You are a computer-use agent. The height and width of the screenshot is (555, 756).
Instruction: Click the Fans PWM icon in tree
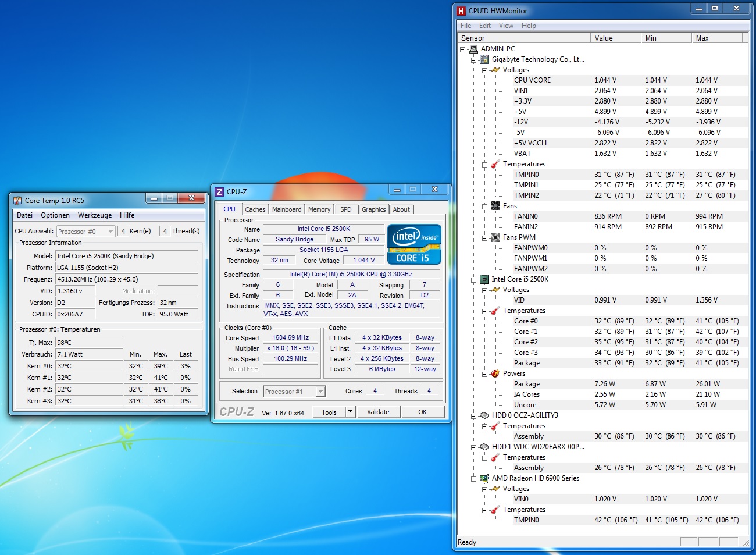495,237
